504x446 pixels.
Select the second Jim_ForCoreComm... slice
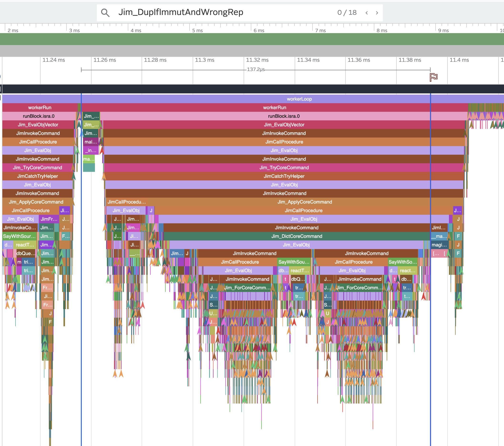tap(359, 288)
